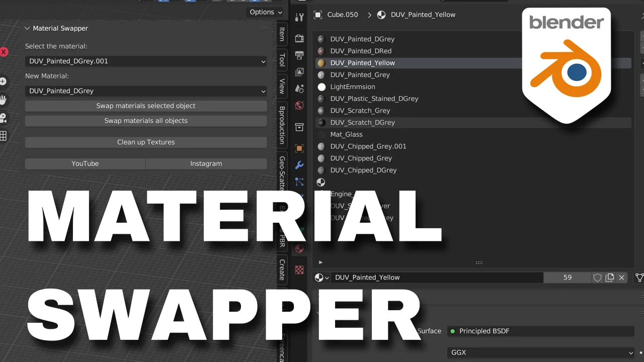Switch to the Item sidebar tab
Viewport: 644px width, 362px height.
282,35
